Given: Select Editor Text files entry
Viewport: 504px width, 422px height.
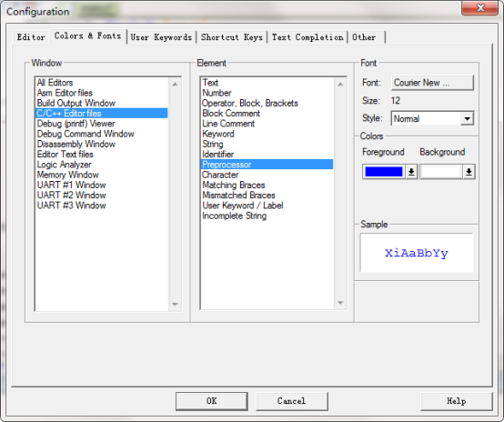Looking at the screenshot, I should [102, 155].
